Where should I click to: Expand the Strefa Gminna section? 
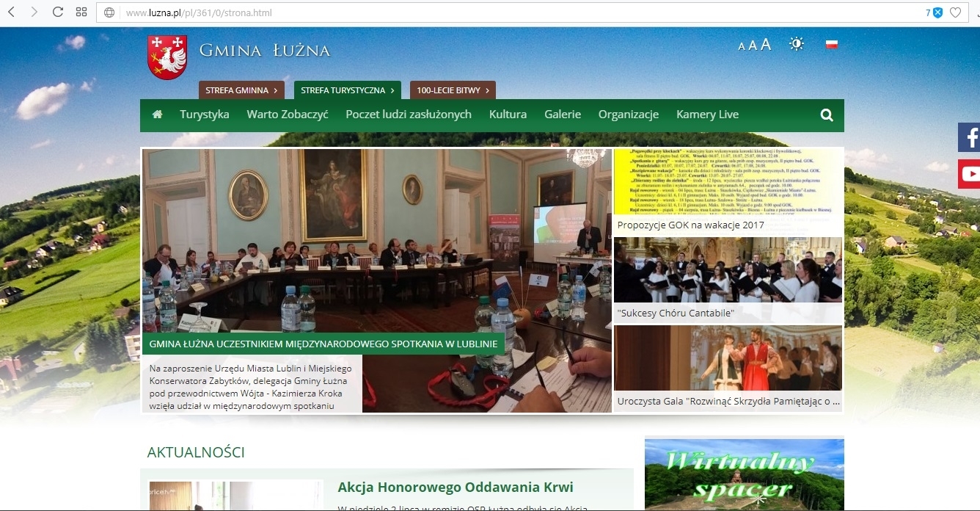[x=241, y=90]
